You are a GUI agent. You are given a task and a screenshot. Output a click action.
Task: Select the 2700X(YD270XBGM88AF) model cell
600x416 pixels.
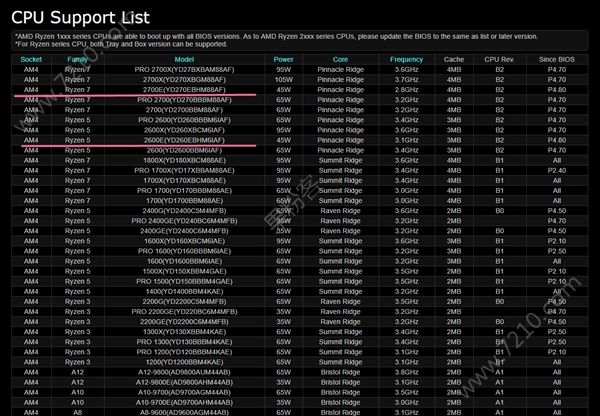[x=184, y=80]
